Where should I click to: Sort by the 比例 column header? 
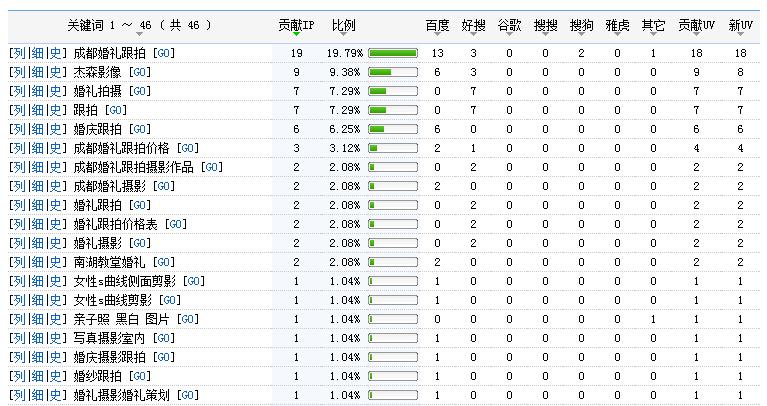tap(343, 24)
